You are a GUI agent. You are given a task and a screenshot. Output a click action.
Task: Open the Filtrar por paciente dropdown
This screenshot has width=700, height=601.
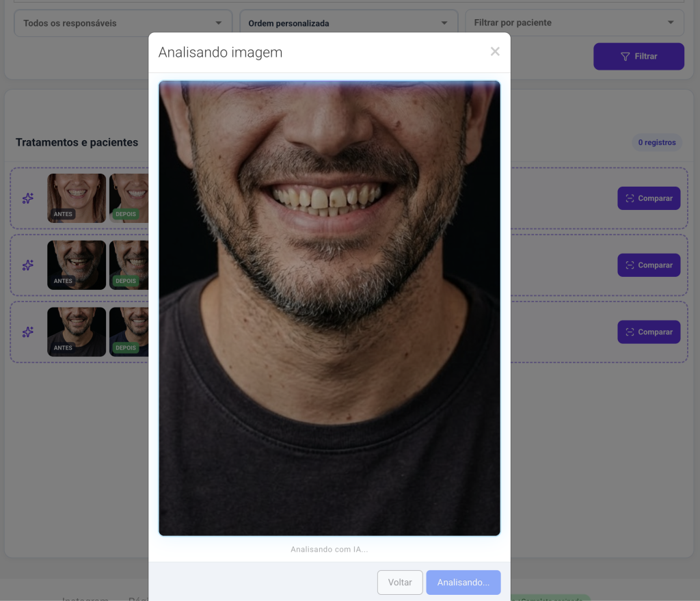[574, 23]
